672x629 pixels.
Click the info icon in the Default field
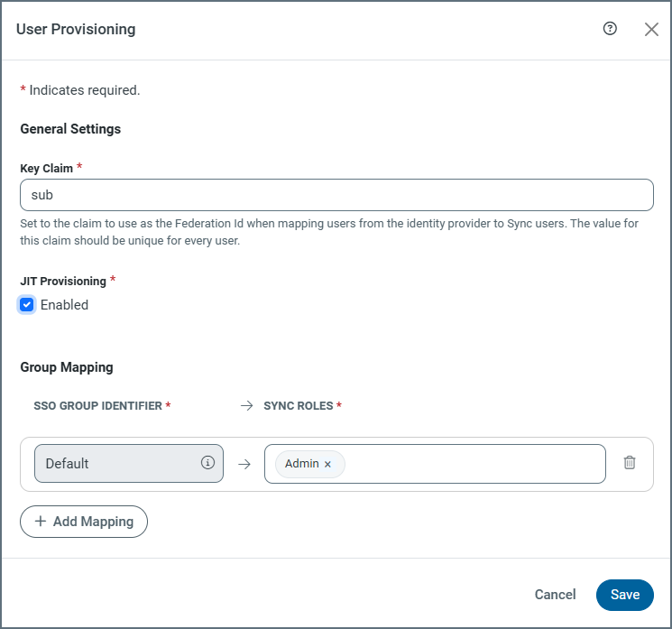tap(207, 463)
